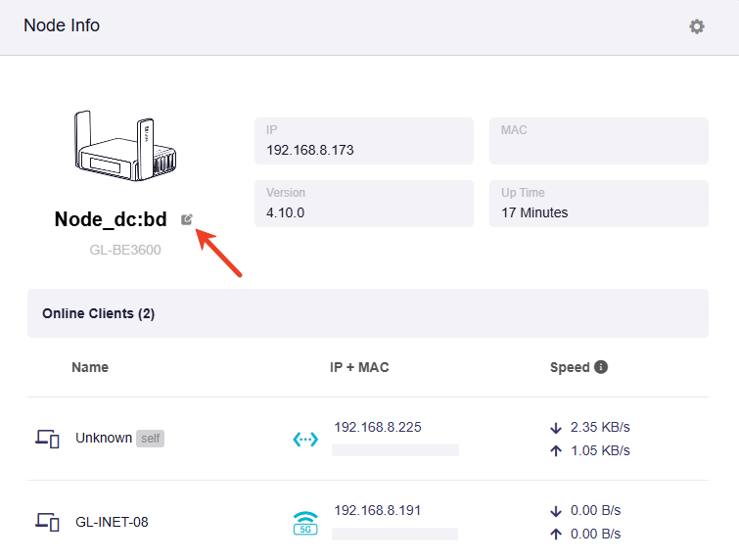
Task: Click the model label GL-BE3600
Action: [x=125, y=250]
